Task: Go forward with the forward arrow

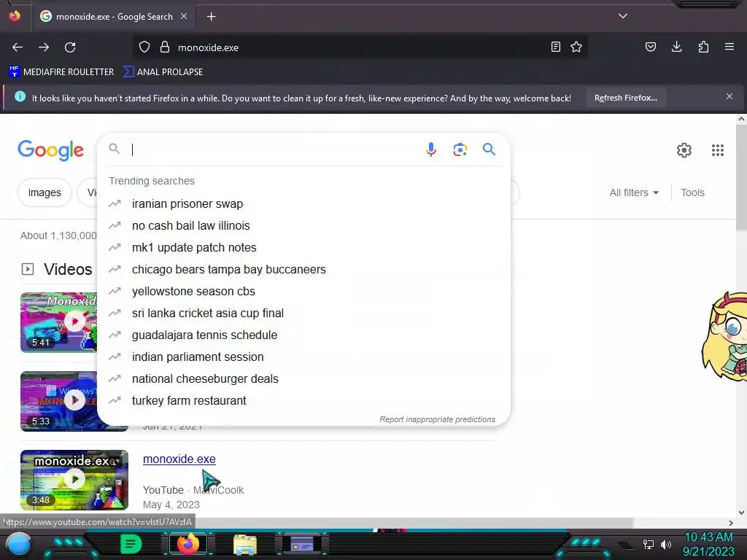Action: tap(44, 47)
